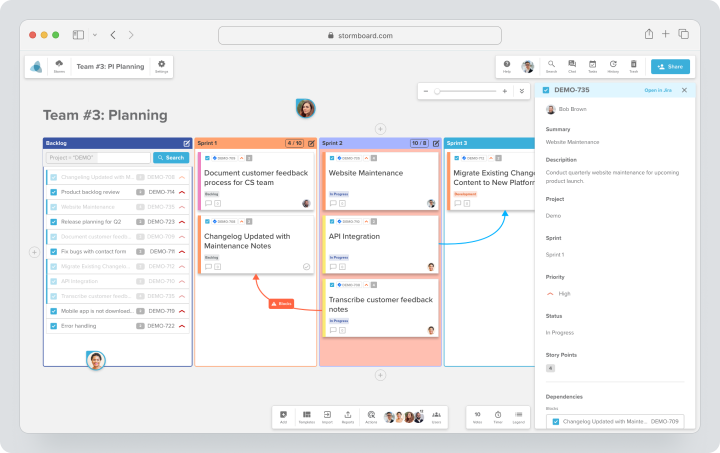Image resolution: width=720 pixels, height=453 pixels.
Task: Select the Import icon in bottom toolbar
Action: (x=327, y=417)
